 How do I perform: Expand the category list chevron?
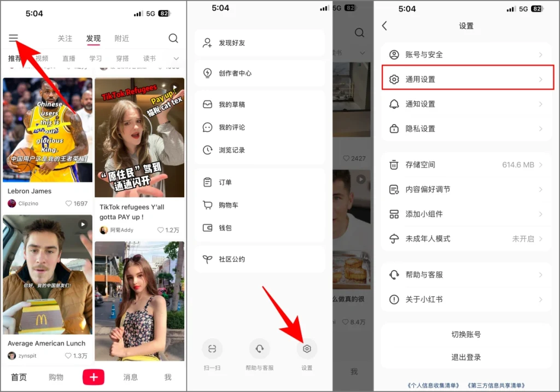tap(176, 58)
